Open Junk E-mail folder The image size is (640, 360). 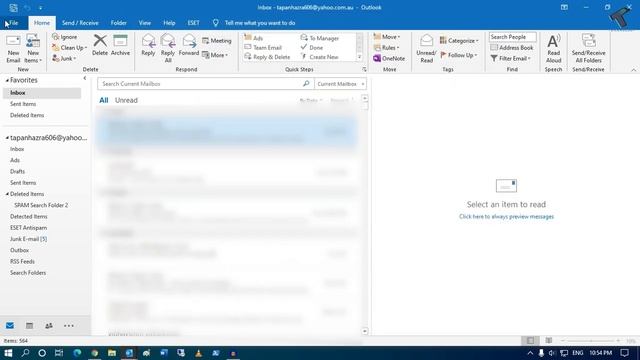[29, 239]
